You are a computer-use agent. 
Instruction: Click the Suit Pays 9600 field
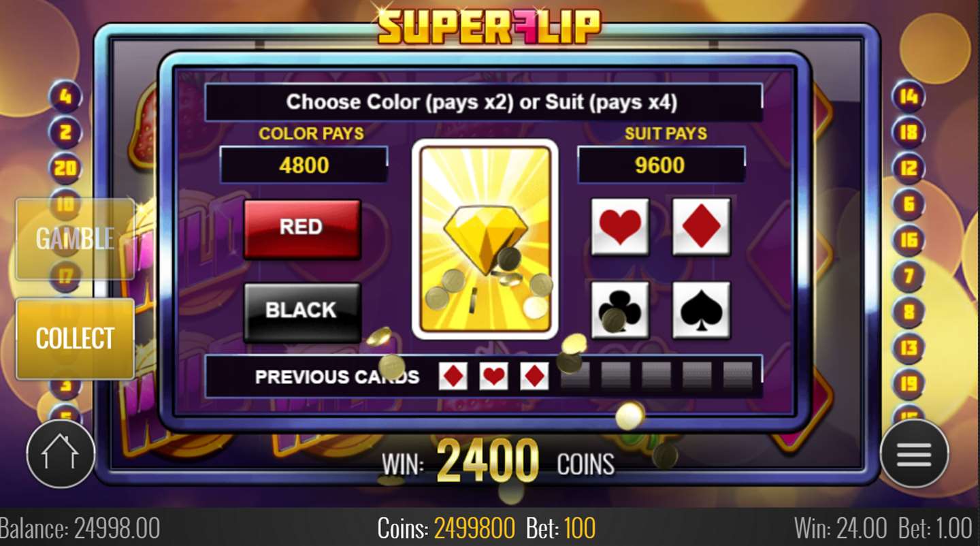click(x=661, y=165)
